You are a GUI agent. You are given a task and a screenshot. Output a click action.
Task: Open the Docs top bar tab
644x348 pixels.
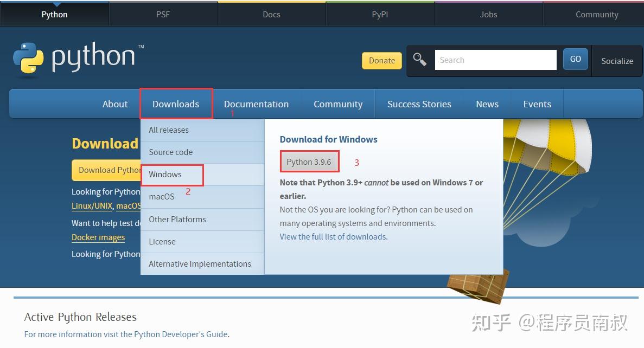point(271,14)
